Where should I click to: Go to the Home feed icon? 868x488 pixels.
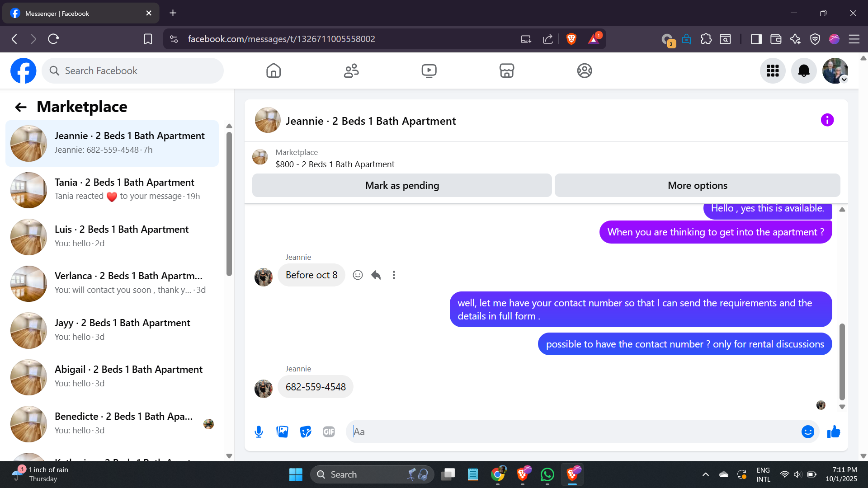(x=274, y=70)
